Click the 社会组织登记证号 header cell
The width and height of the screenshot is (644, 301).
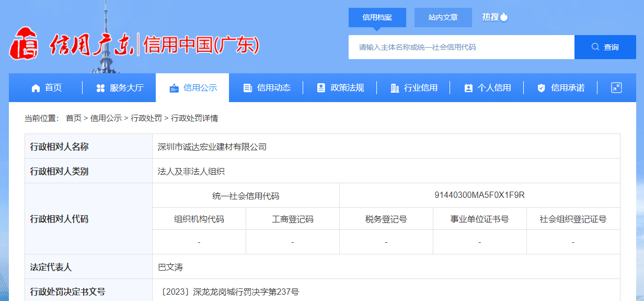point(573,219)
